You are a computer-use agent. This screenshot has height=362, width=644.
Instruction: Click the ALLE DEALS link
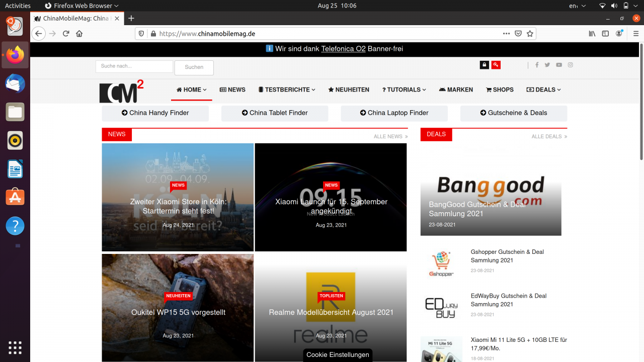(549, 137)
